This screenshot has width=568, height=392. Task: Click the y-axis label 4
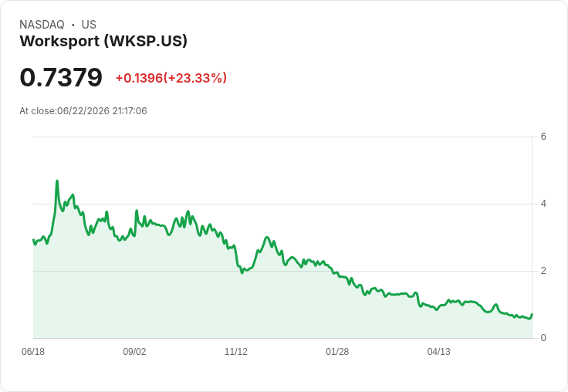point(543,204)
